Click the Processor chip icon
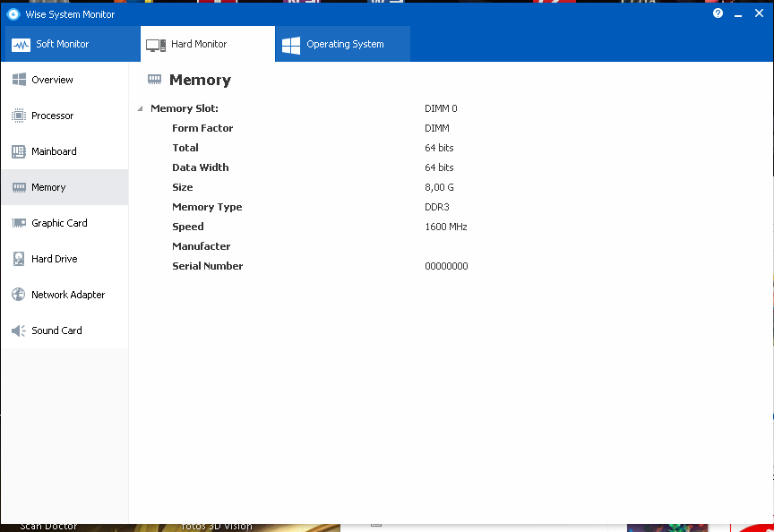Viewport: 774px width, 532px height. click(x=19, y=116)
